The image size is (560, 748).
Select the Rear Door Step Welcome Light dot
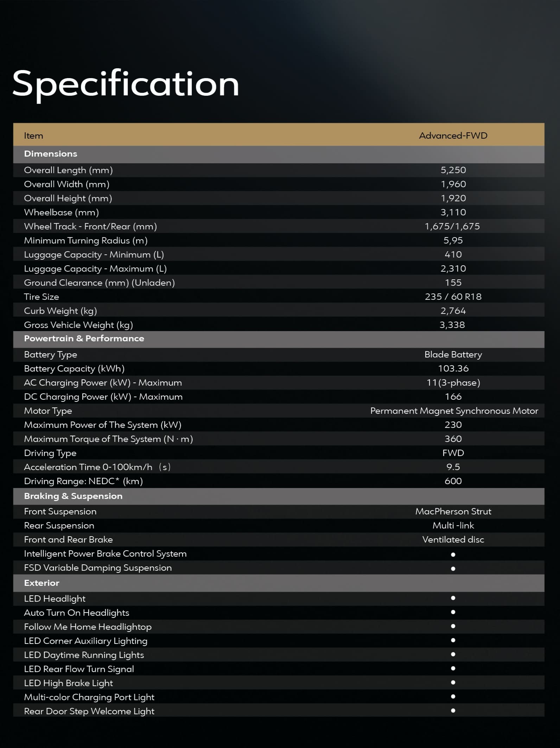coord(453,711)
